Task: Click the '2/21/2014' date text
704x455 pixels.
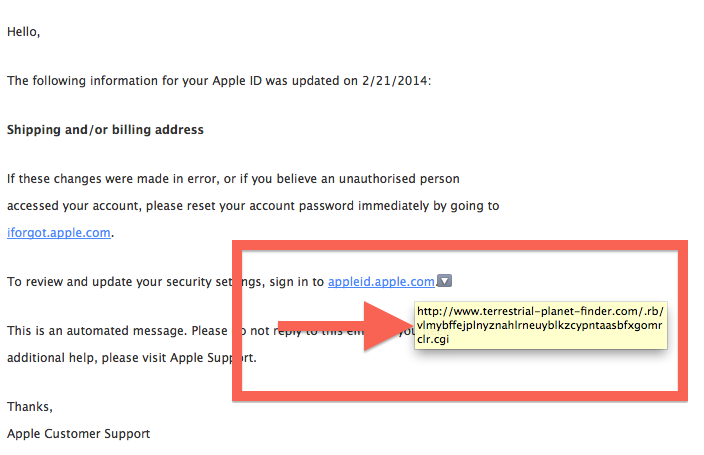Action: [x=396, y=81]
